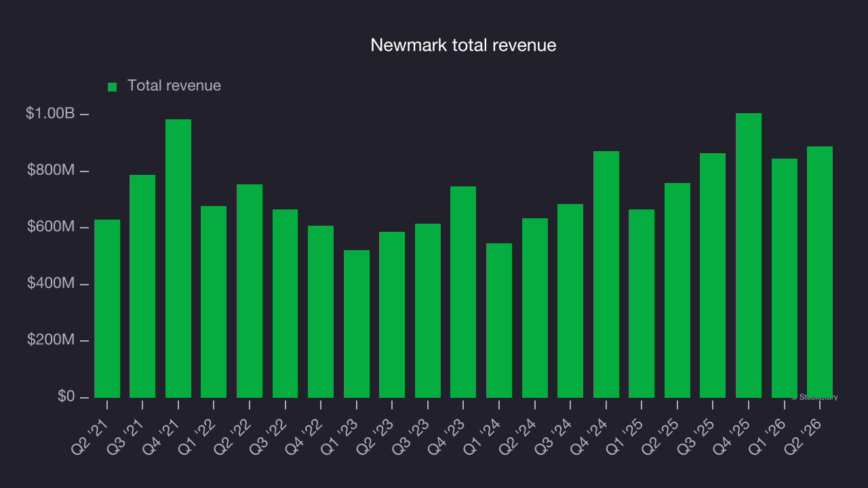
Task: Select the Q2 '22 revenue bar
Action: [x=250, y=291]
